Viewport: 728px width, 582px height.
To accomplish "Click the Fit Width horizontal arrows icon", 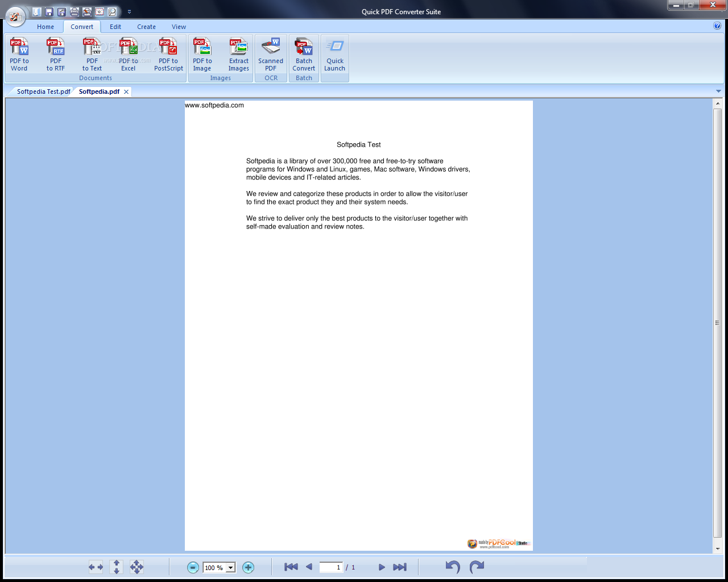I will (96, 567).
